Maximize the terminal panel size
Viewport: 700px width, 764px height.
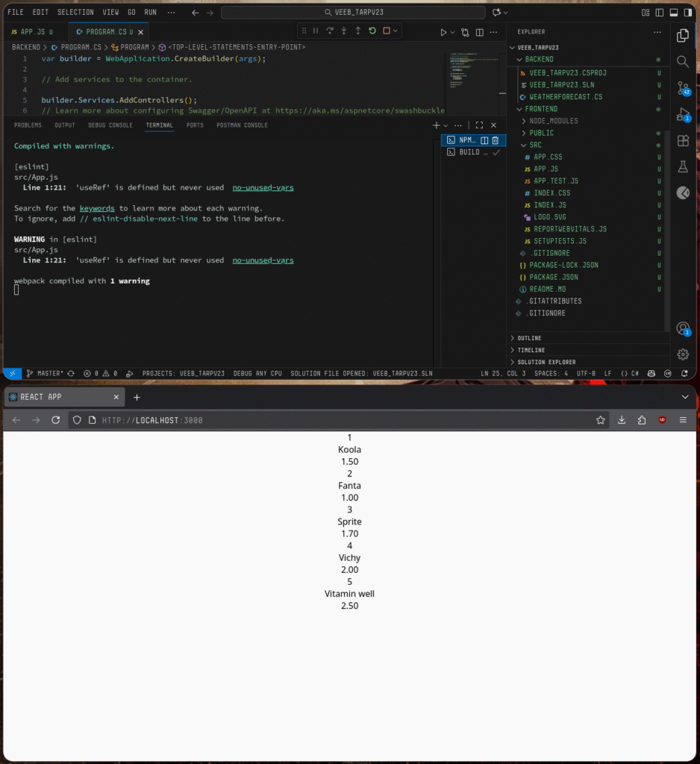[x=479, y=125]
